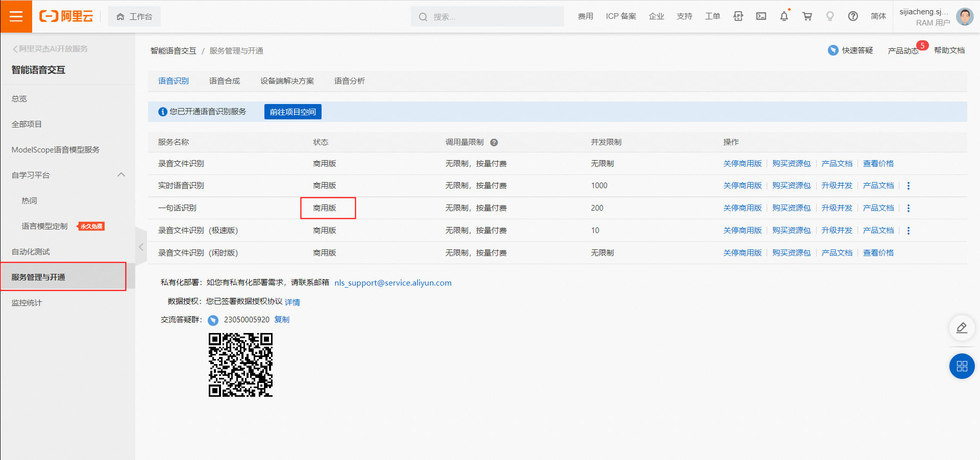Image resolution: width=980 pixels, height=460 pixels.
Task: Collapse the 自学习平台 section chevron
Action: (x=121, y=175)
